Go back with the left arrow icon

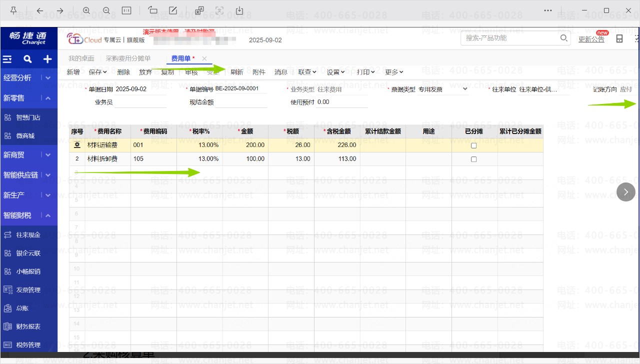point(40,10)
